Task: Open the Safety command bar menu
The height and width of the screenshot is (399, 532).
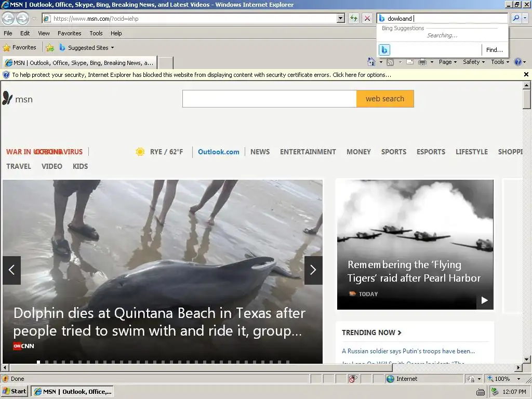Action: 474,62
